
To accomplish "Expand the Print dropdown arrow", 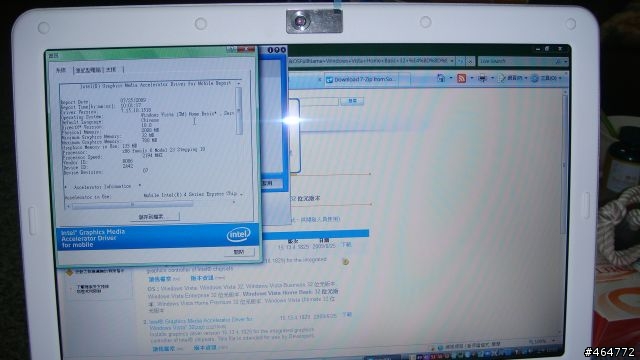I will pos(492,78).
